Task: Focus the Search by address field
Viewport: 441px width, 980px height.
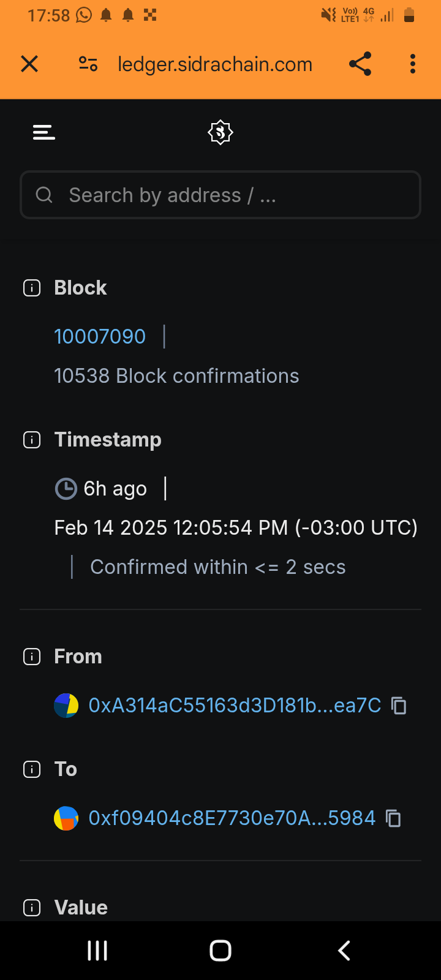Action: [x=221, y=195]
